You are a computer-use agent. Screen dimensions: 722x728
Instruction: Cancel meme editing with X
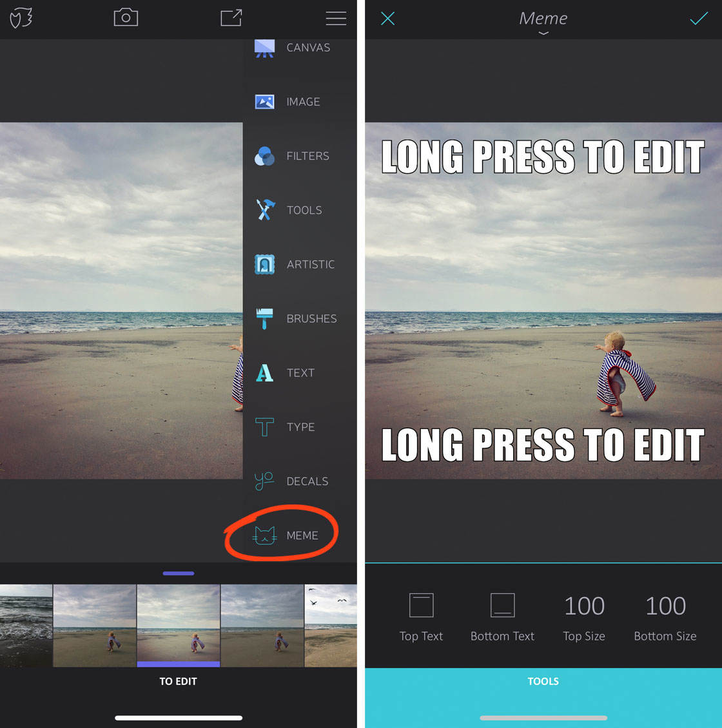point(387,19)
